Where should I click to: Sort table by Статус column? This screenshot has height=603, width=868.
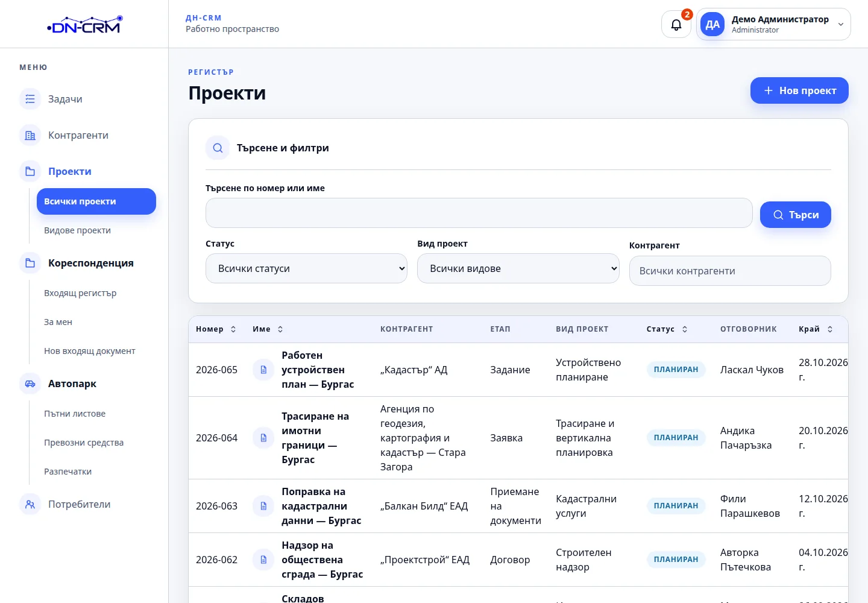[667, 329]
